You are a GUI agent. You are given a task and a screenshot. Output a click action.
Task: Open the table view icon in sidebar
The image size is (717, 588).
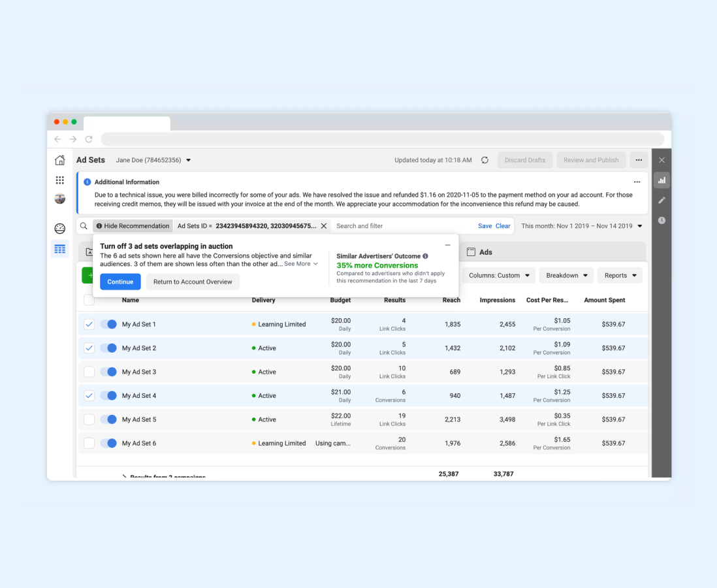(x=59, y=249)
